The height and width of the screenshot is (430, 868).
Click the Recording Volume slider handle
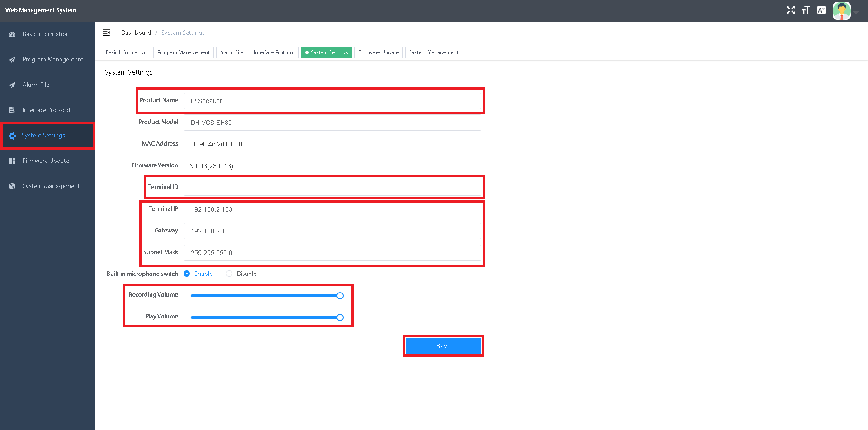(x=340, y=296)
